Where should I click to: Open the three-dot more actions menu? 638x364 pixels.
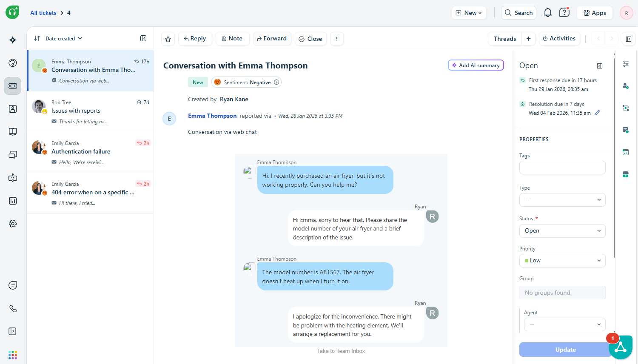coord(336,38)
